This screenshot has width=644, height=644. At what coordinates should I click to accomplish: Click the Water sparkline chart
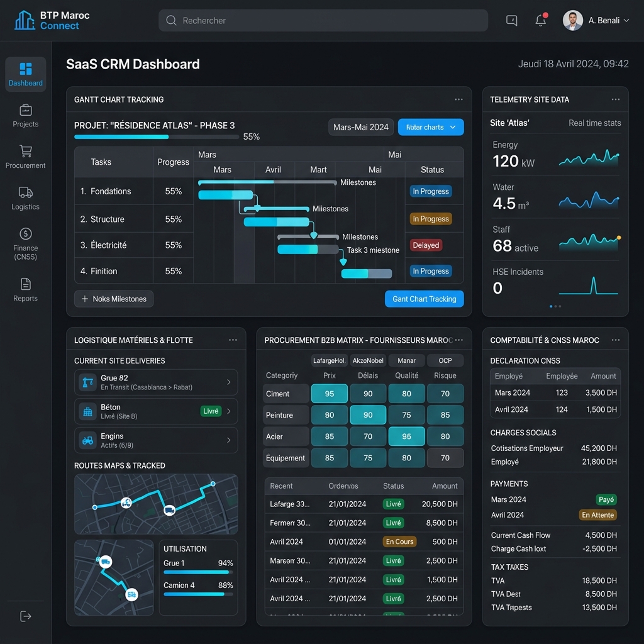coord(589,200)
